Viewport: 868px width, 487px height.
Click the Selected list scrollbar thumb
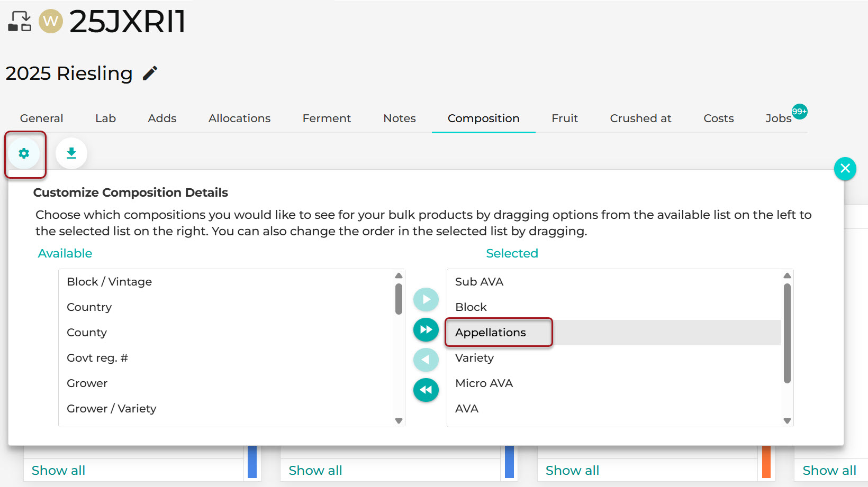point(787,333)
